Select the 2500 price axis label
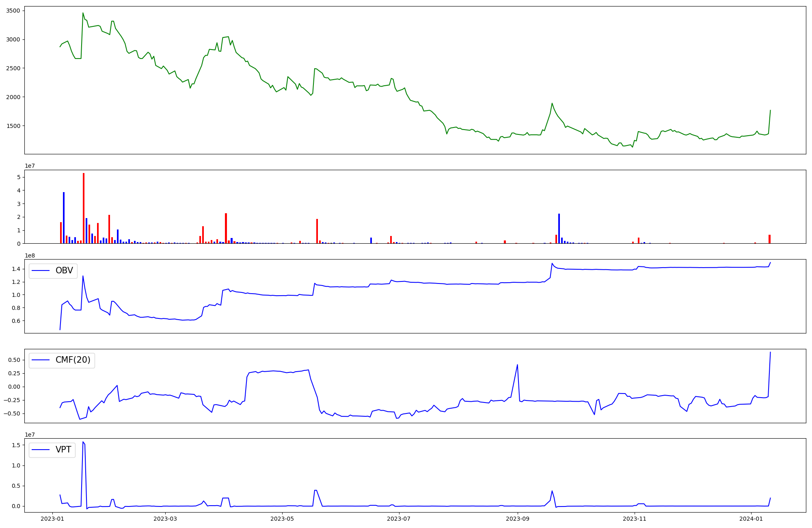Screen dimensions: 812x528 coord(13,68)
